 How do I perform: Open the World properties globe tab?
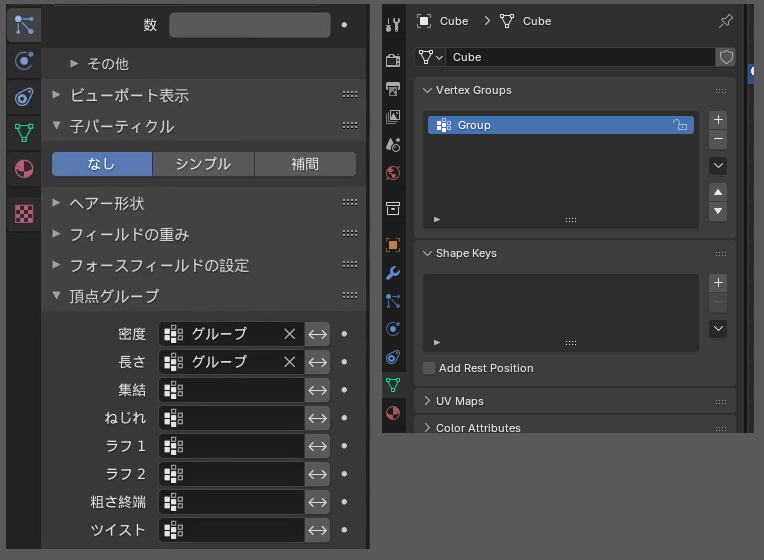pos(393,172)
